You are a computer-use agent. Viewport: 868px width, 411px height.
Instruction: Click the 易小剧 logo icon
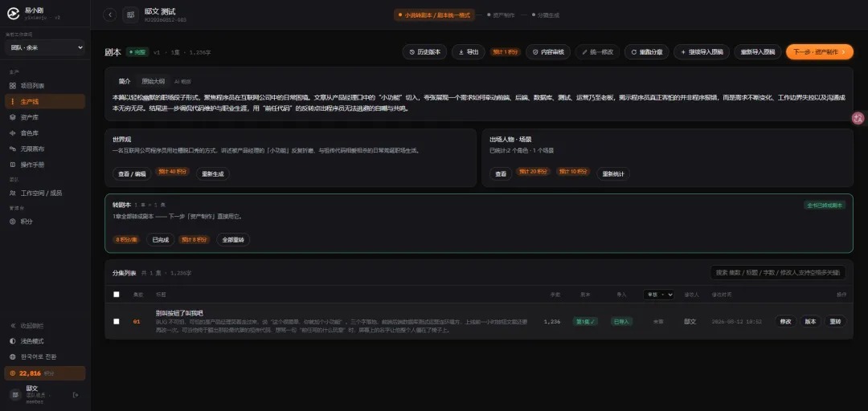[x=13, y=14]
